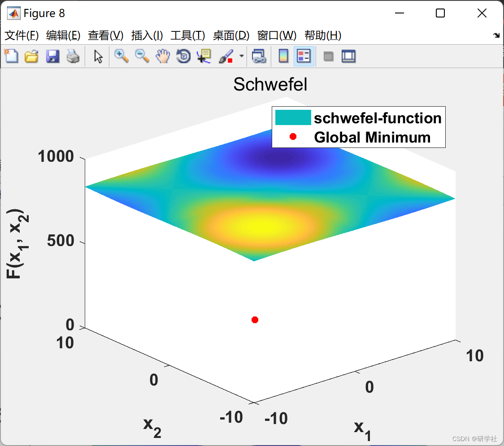Activate the Zoom Out magnifier tool
Image resolution: width=504 pixels, height=446 pixels.
click(142, 56)
